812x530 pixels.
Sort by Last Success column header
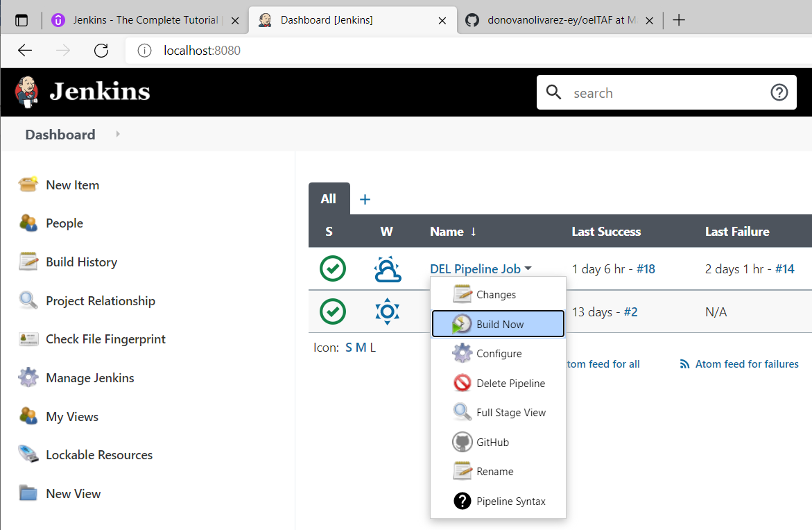[606, 232]
